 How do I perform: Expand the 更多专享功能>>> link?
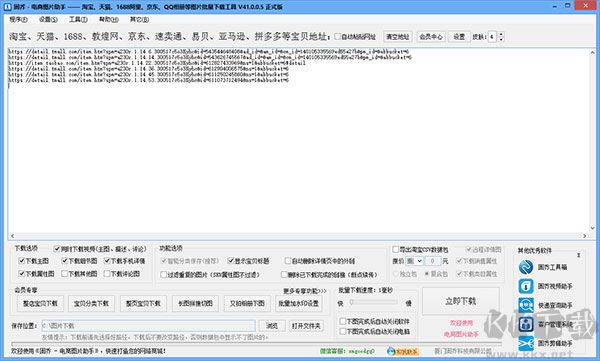(305, 291)
